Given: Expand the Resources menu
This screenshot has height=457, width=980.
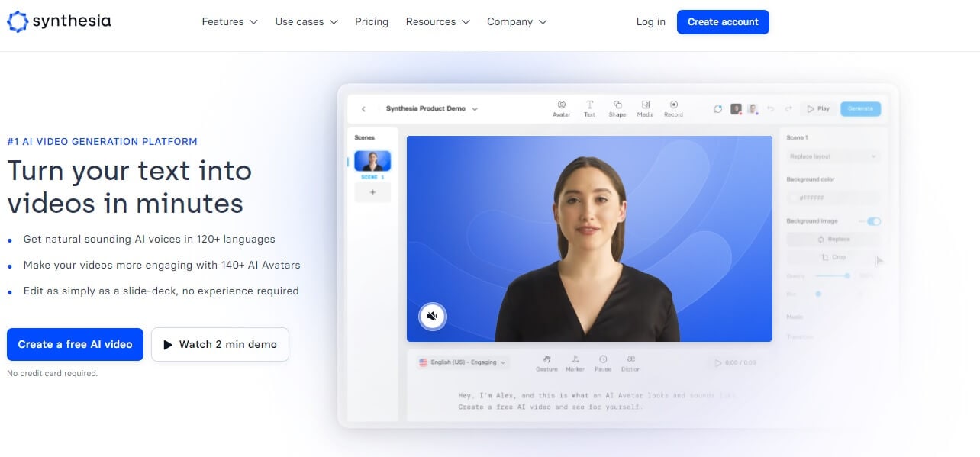Looking at the screenshot, I should [437, 21].
